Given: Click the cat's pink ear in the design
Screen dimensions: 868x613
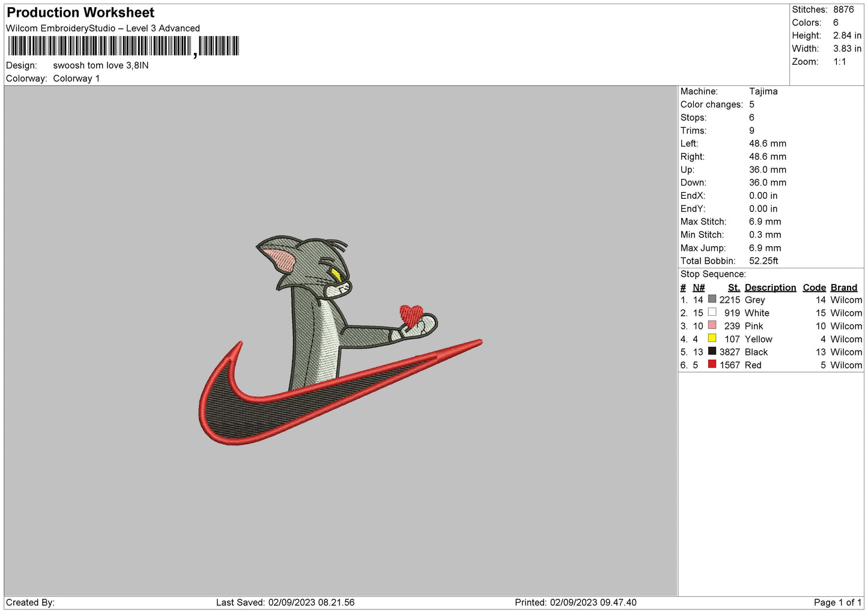Looking at the screenshot, I should pos(281,259).
